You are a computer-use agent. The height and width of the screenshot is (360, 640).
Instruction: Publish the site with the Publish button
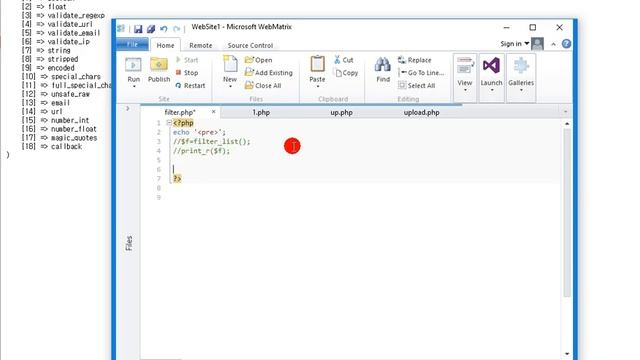[x=159, y=70]
